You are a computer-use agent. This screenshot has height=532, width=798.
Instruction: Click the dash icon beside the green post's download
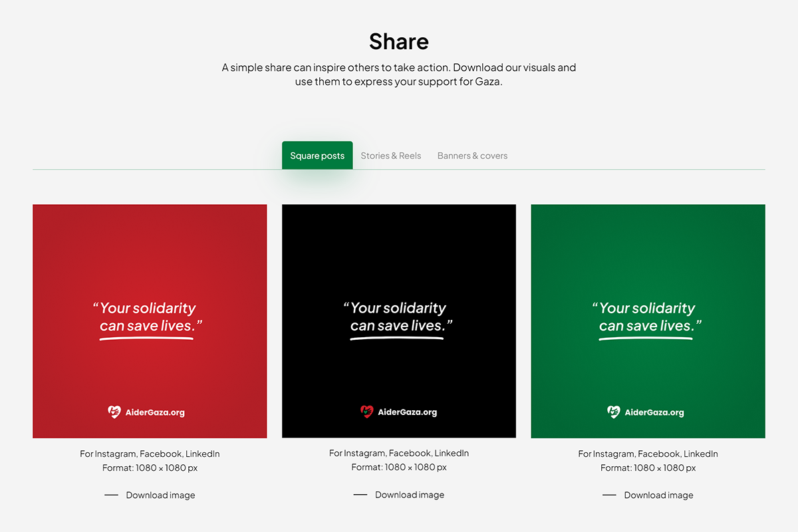[609, 495]
